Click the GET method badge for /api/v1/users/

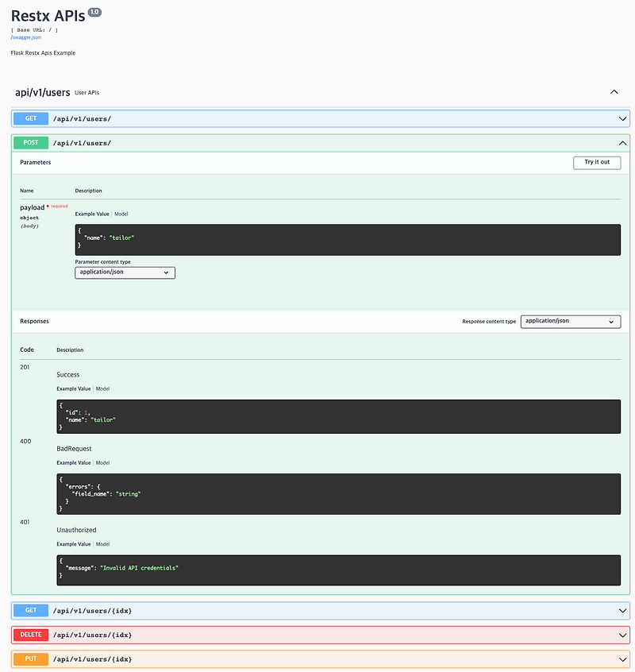[30, 118]
